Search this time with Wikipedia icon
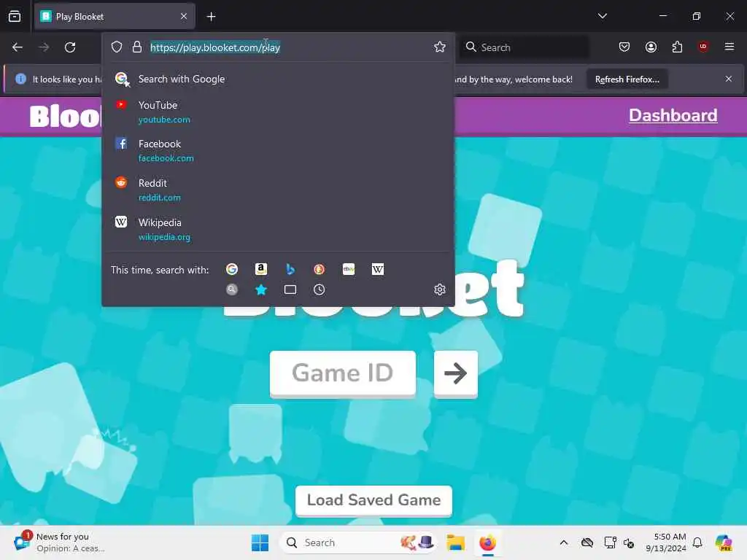747x560 pixels. coord(378,270)
